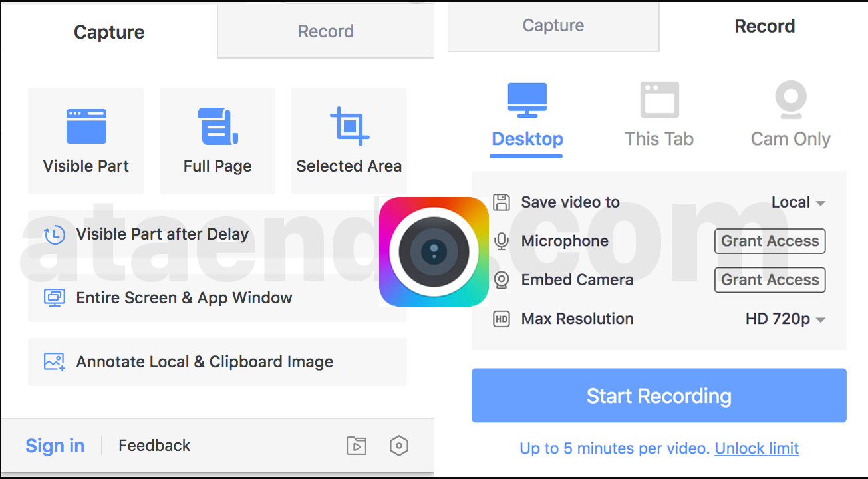Click the clock icon beside Visible Part after Delay

point(54,234)
